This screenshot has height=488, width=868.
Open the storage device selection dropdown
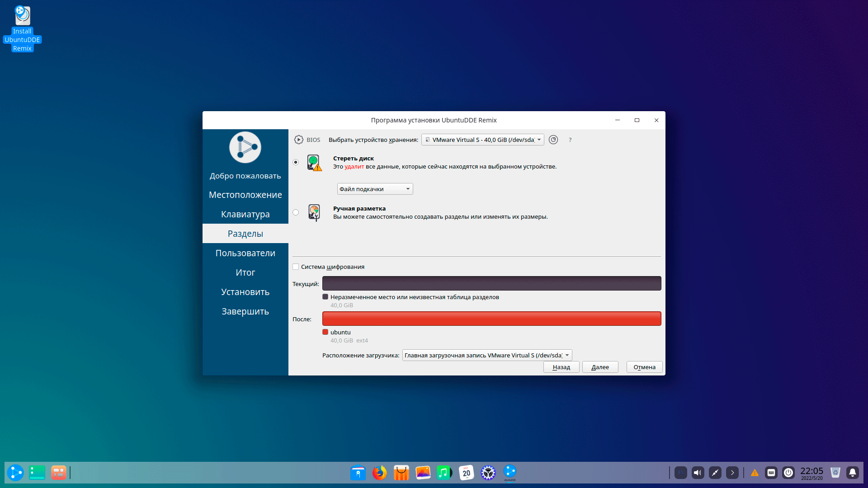[482, 140]
